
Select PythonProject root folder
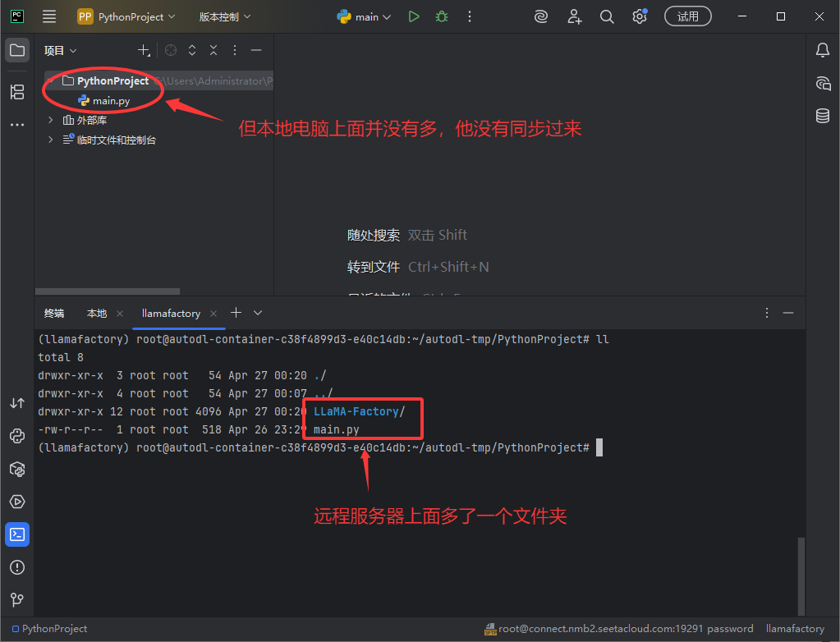coord(158,80)
